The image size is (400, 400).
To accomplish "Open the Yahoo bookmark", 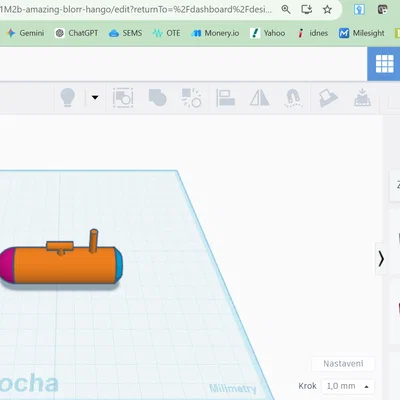I will point(268,33).
